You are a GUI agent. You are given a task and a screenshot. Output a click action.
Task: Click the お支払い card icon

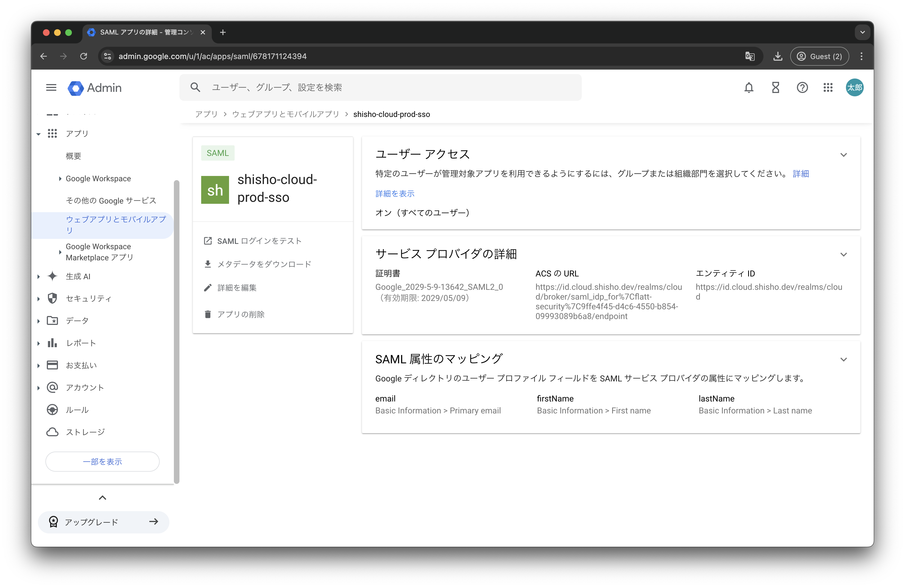point(52,365)
